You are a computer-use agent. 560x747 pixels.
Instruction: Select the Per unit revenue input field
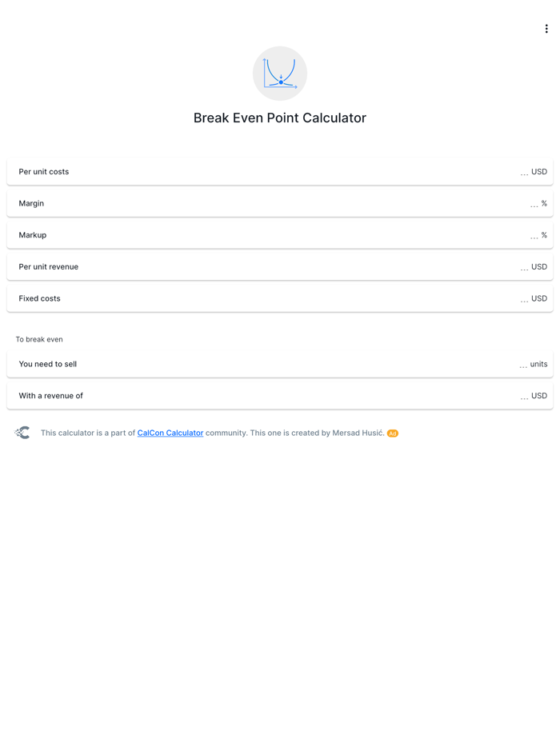click(x=320, y=266)
